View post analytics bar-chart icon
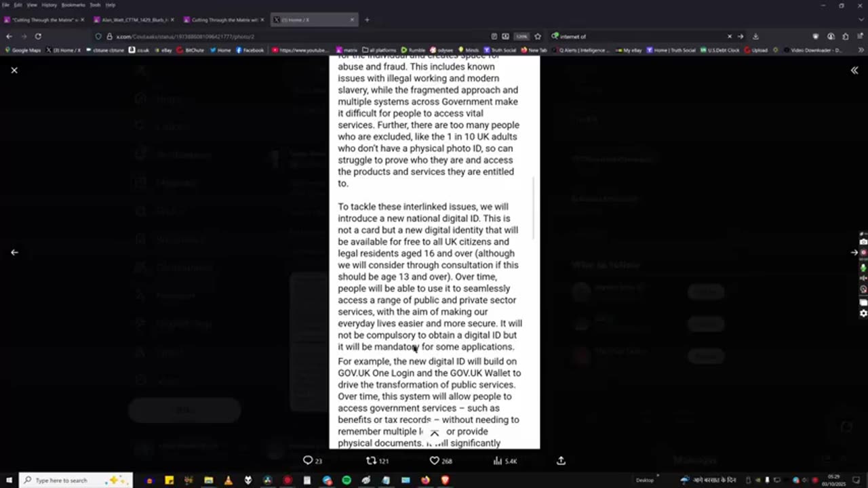 (x=497, y=460)
